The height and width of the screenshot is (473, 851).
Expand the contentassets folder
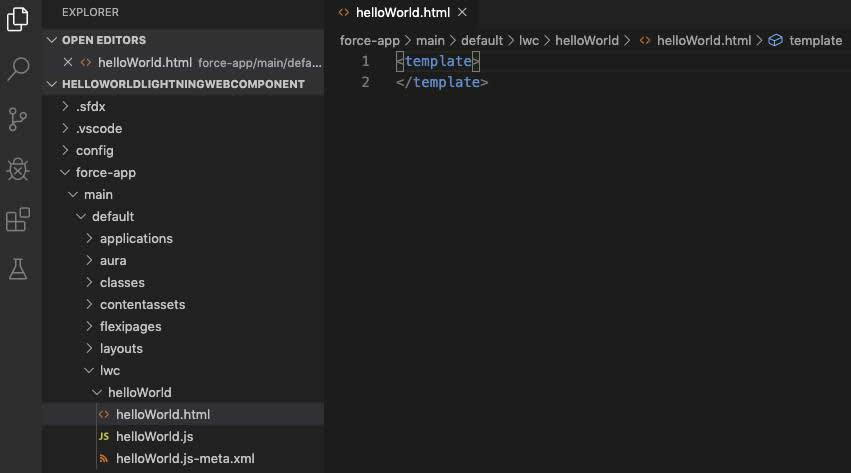point(90,304)
